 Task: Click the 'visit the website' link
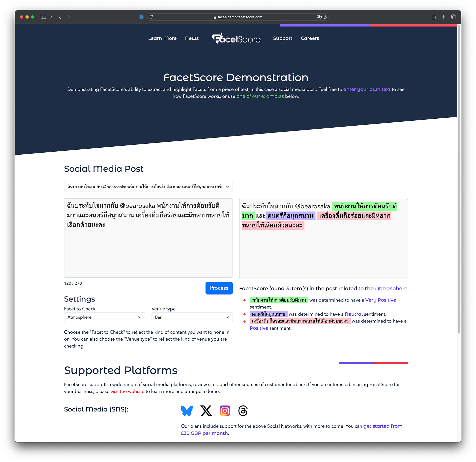click(x=127, y=392)
